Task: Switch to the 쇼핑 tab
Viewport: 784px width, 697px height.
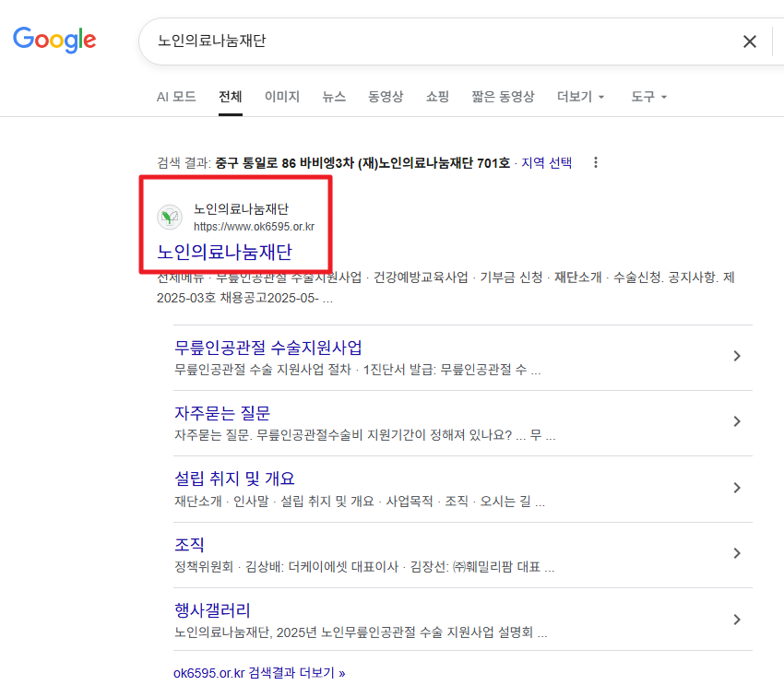Action: 437,96
